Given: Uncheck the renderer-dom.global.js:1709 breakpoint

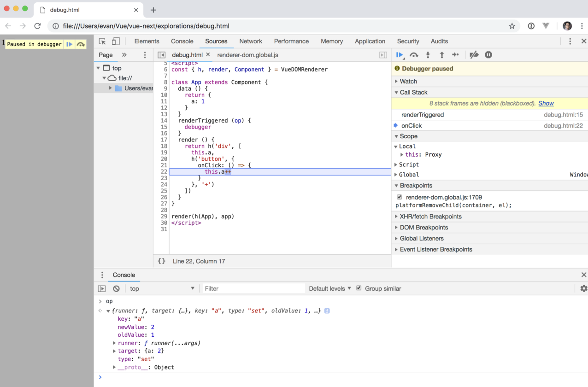Looking at the screenshot, I should pos(399,197).
